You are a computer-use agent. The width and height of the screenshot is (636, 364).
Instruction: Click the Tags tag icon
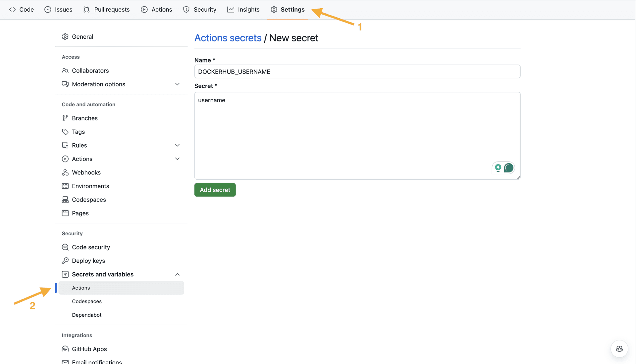[x=65, y=132]
